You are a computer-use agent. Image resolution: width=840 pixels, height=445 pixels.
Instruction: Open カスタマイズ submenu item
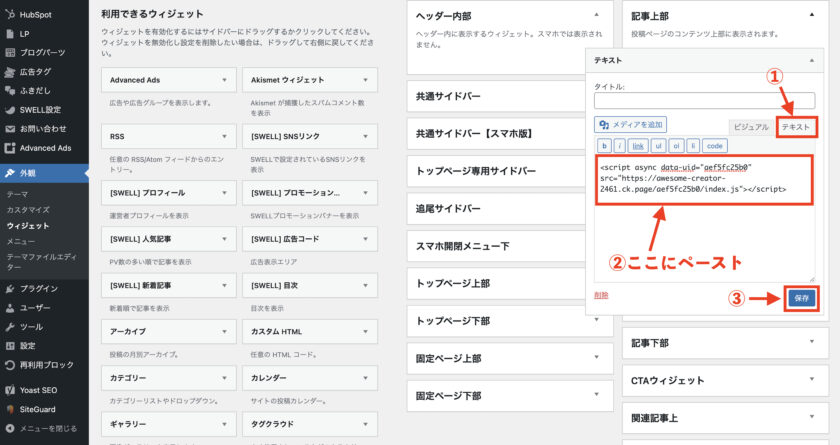[x=28, y=210]
